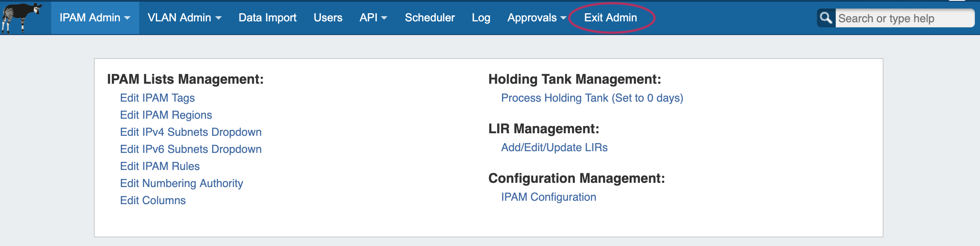Follow the Edit IPAM Regions link
This screenshot has width=980, height=246.
point(166,115)
